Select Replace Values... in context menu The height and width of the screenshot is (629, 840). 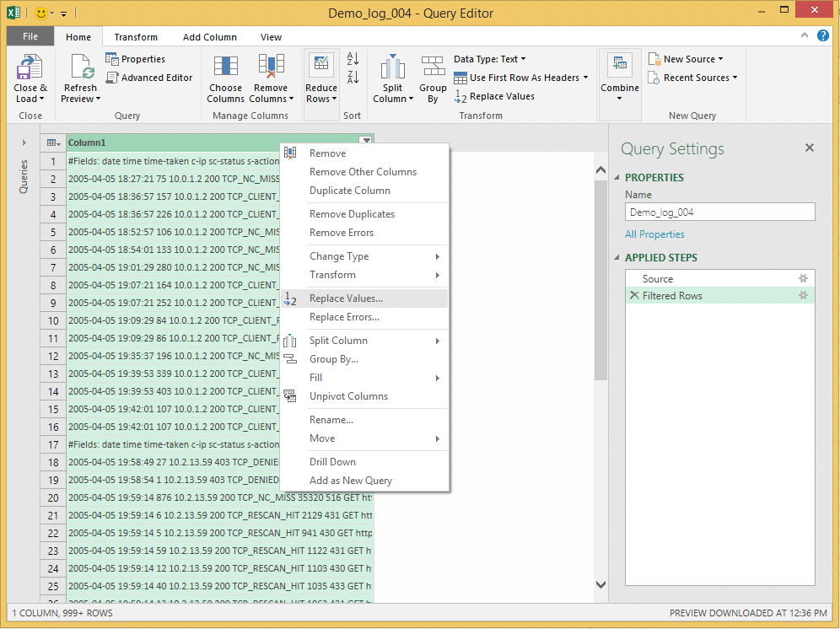pyautogui.click(x=364, y=298)
